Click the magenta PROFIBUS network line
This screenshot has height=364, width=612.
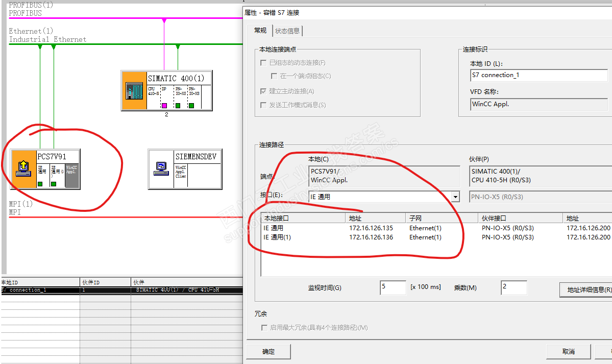click(x=125, y=18)
